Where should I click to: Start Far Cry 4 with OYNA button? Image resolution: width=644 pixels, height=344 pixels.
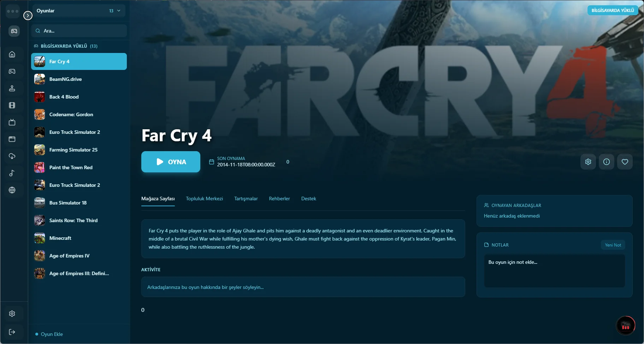(171, 162)
